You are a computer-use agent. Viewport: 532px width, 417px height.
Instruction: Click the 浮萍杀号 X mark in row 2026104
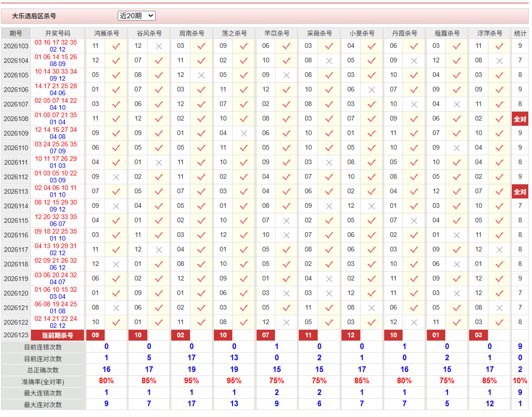[500, 61]
